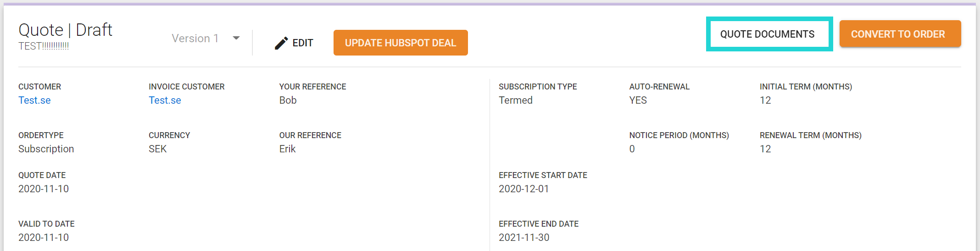Viewport: 980px width, 251px height.
Task: Select the auto-renewal YES value
Action: coord(638,100)
